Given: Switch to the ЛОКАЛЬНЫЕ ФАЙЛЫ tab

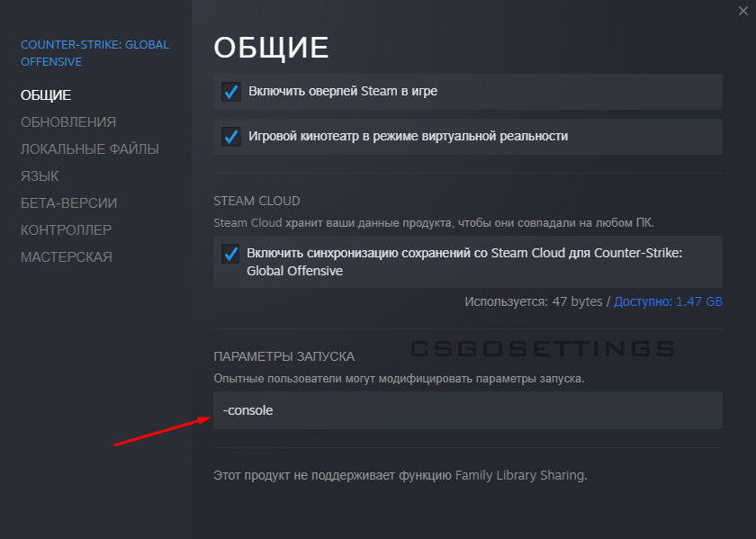Looking at the screenshot, I should tap(90, 148).
